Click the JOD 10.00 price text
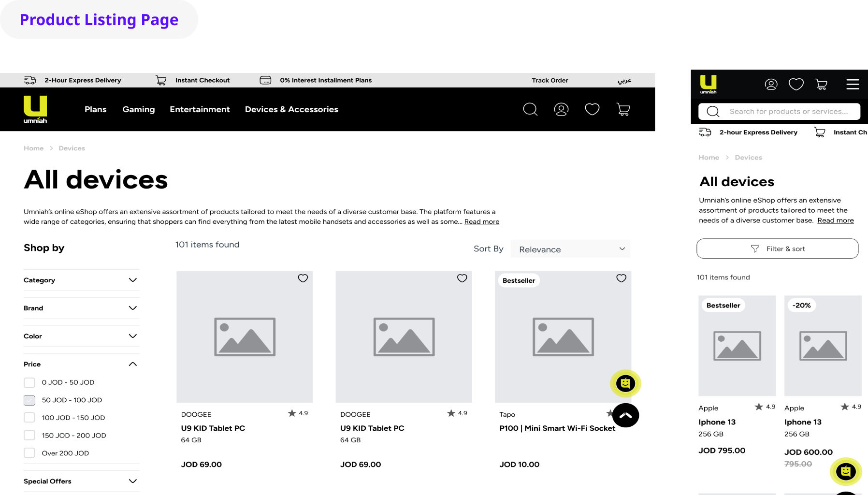The height and width of the screenshot is (495, 868). coord(520,465)
